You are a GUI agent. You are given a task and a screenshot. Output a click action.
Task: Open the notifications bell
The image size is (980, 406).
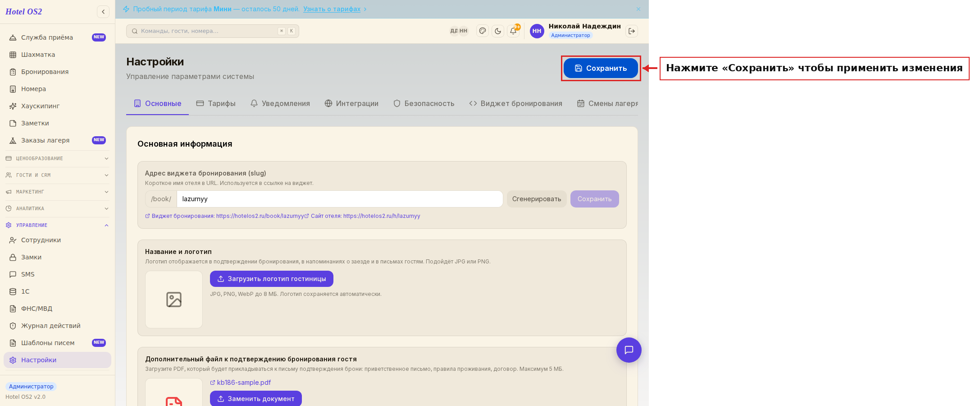[513, 31]
